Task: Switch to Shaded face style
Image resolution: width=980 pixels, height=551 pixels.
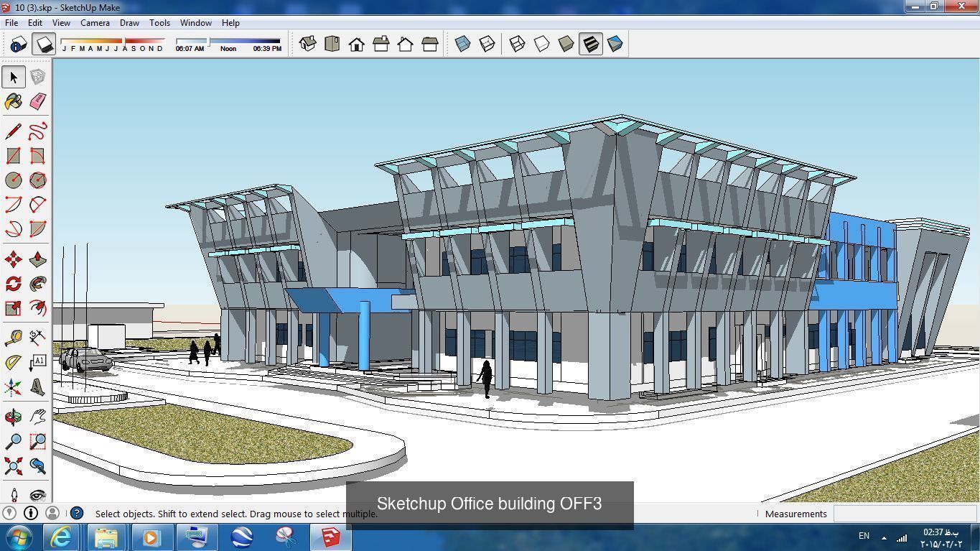Action: click(566, 44)
